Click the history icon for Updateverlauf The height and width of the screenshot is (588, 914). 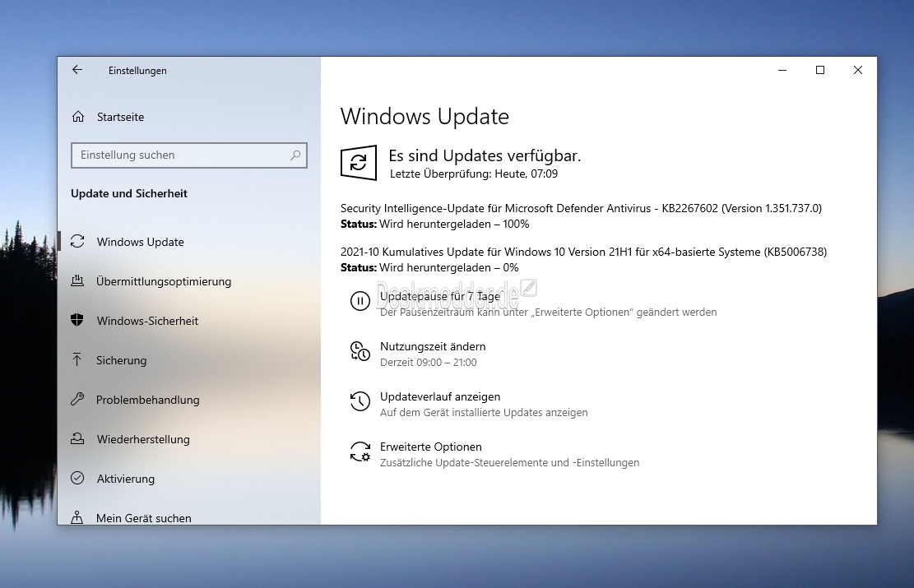[360, 401]
